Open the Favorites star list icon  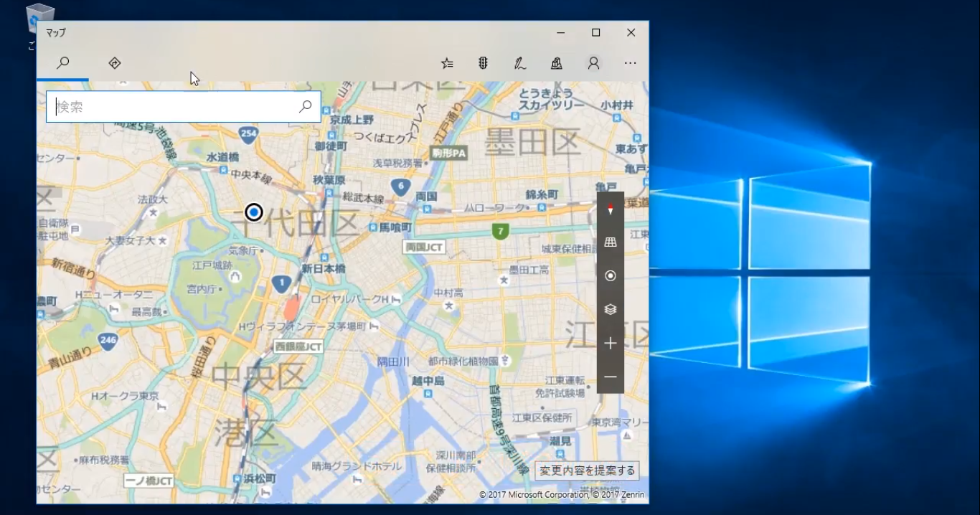point(447,63)
